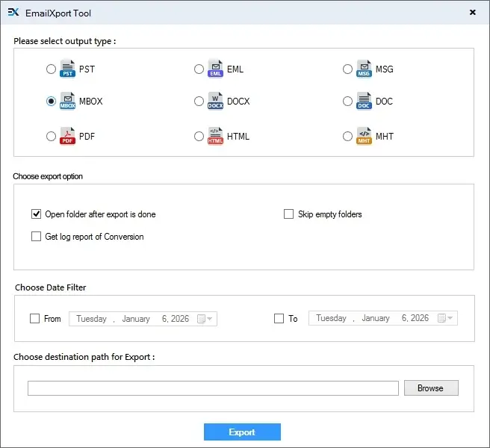Open the To date calendar dropdown
This screenshot has height=448, width=490.
(x=445, y=319)
